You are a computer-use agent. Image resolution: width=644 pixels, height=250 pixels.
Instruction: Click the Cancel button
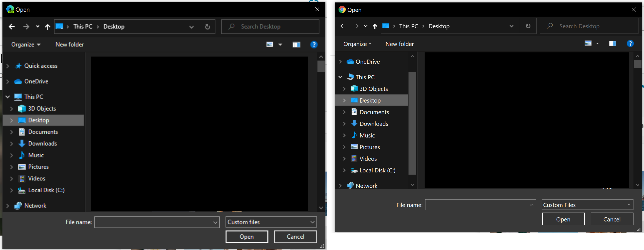(612, 219)
